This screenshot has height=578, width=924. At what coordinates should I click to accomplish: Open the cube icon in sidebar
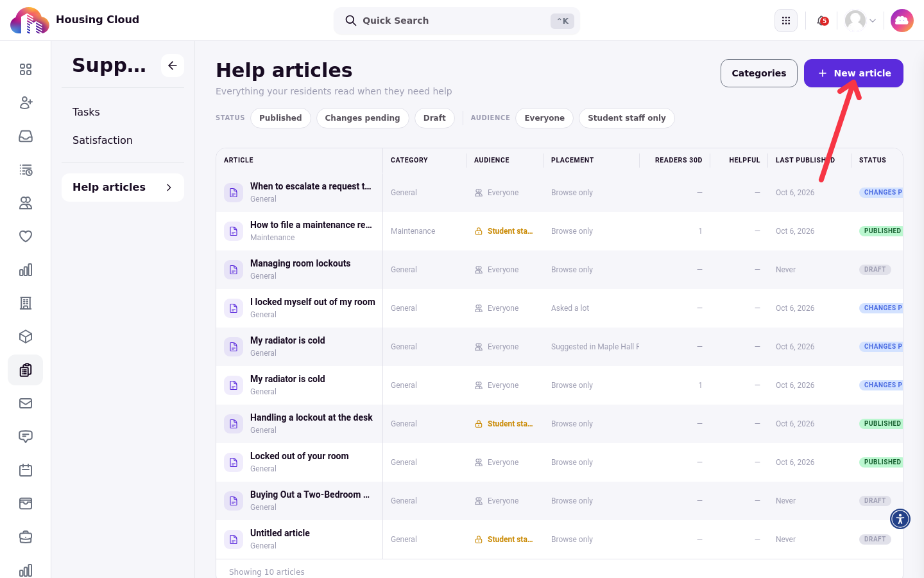(26, 337)
